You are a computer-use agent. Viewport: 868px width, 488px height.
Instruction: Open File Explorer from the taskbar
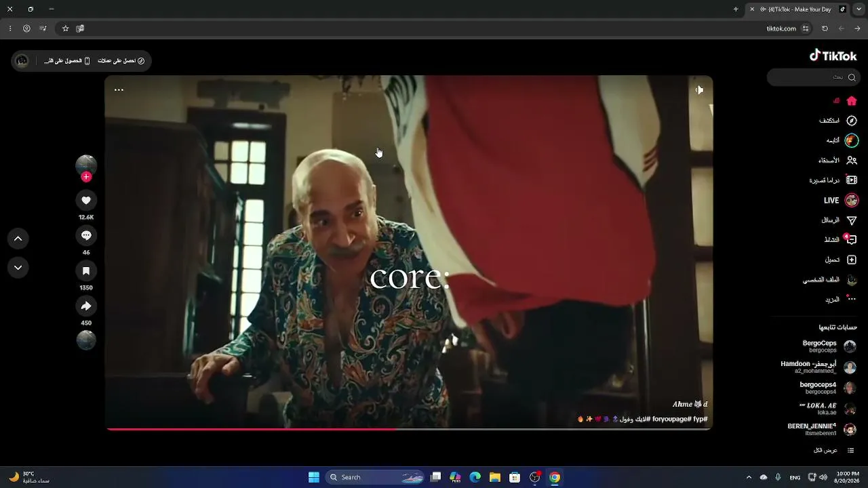495,477
